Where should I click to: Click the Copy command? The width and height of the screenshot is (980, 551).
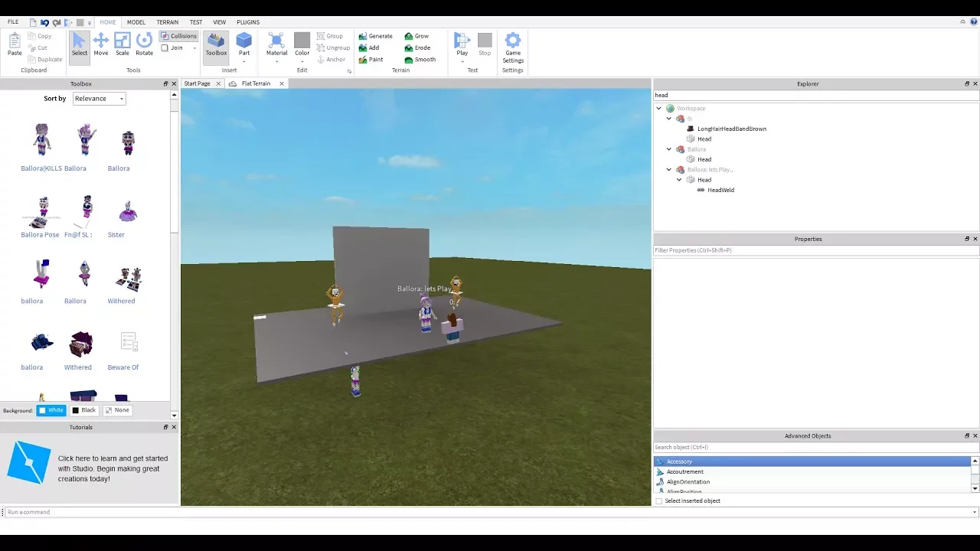pos(40,36)
